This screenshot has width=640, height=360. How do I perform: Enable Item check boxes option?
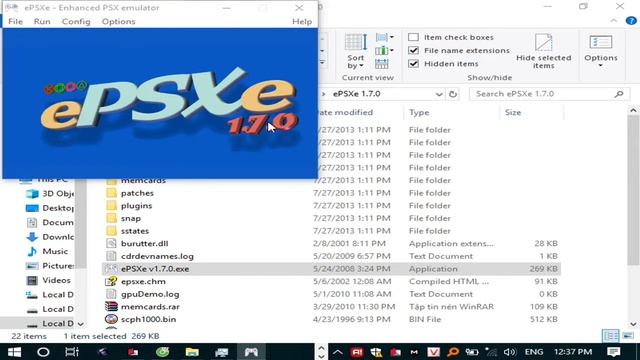click(413, 37)
